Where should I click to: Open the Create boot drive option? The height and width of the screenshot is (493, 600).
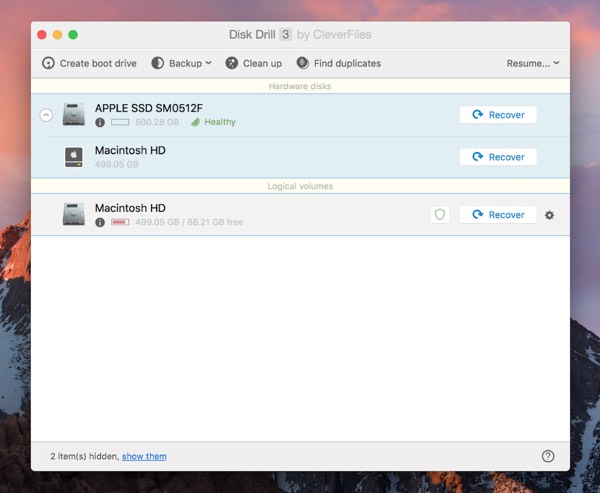pos(89,63)
